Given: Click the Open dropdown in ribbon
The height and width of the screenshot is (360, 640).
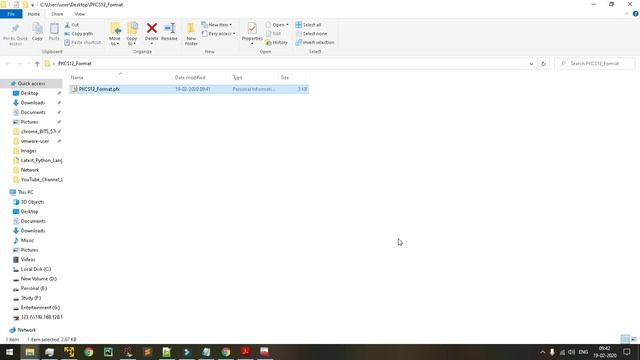Looking at the screenshot, I should pos(277,25).
